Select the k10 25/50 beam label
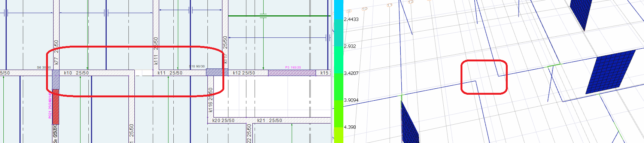The height and width of the screenshot is (143, 644). (76, 73)
